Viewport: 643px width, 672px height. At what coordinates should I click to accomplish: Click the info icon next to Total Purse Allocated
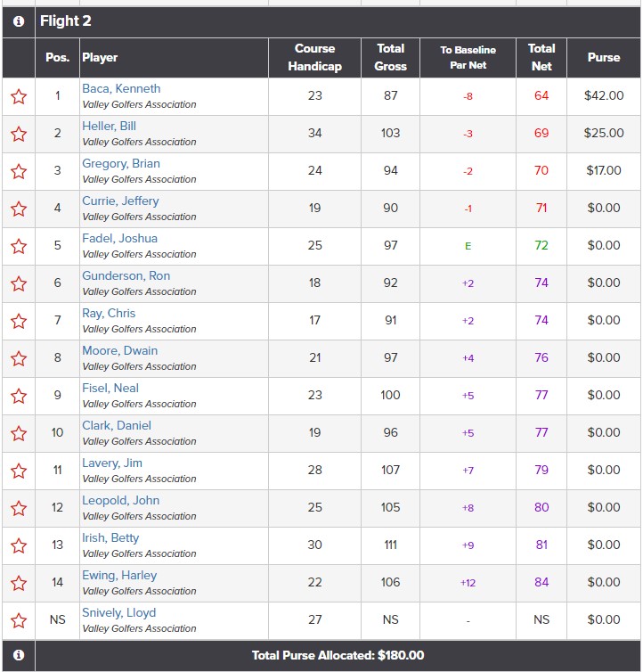pyautogui.click(x=19, y=655)
